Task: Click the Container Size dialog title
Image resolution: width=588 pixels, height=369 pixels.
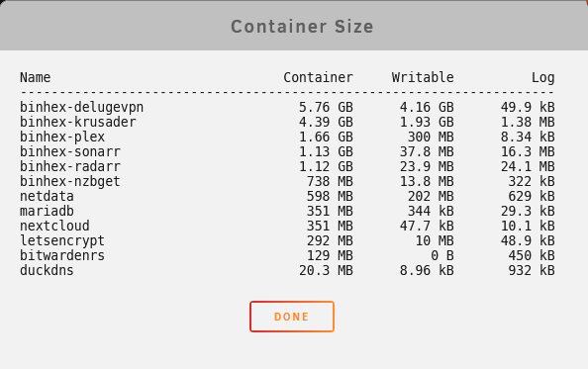Action: [x=302, y=27]
